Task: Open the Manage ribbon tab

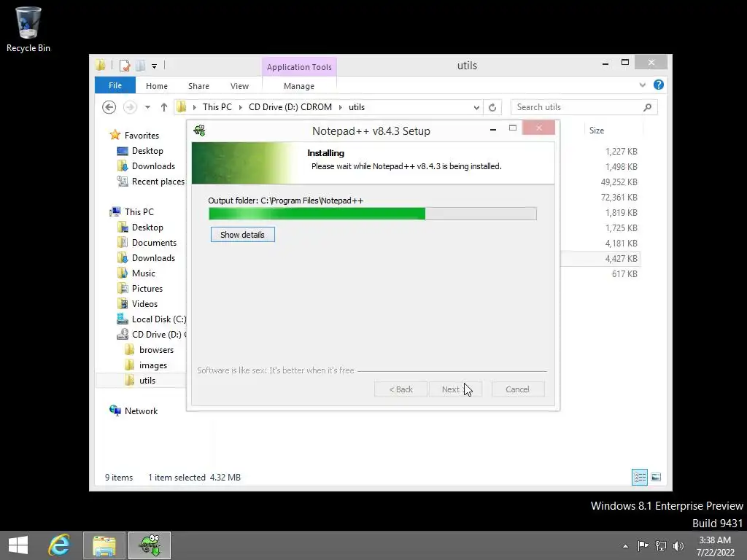Action: 299,86
